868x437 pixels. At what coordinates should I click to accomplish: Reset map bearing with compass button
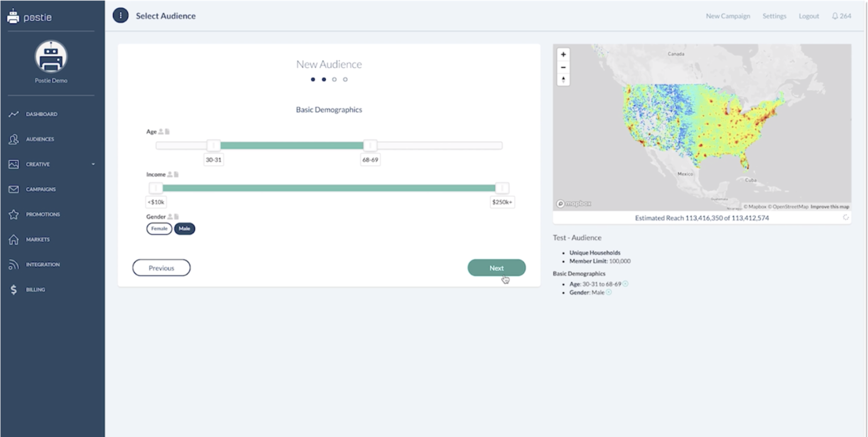[x=563, y=79]
